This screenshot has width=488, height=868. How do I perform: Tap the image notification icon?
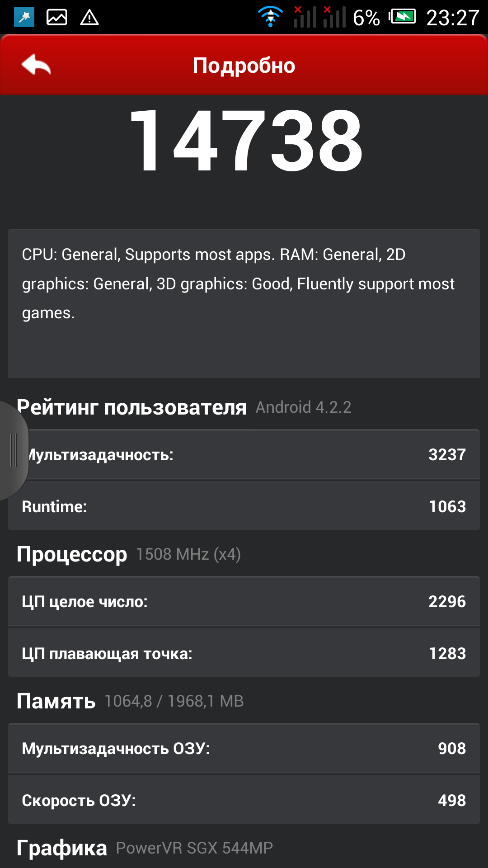click(56, 18)
